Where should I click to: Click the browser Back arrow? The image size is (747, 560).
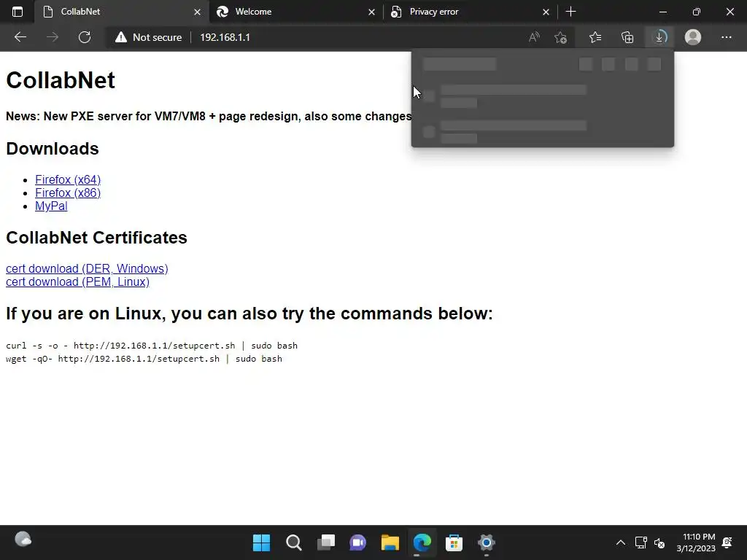[20, 37]
